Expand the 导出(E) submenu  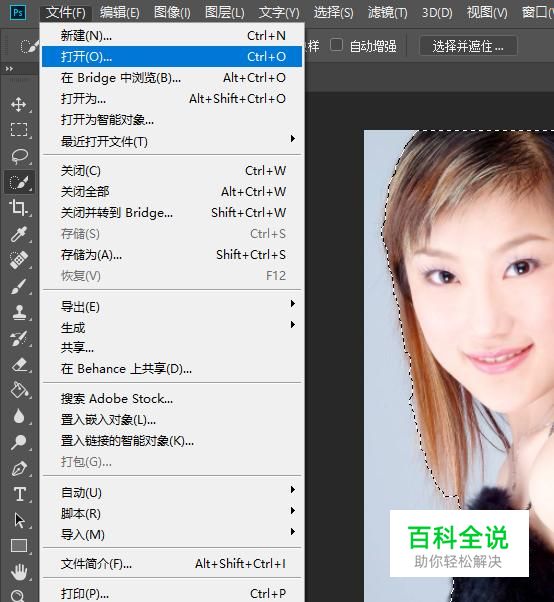[x=172, y=307]
